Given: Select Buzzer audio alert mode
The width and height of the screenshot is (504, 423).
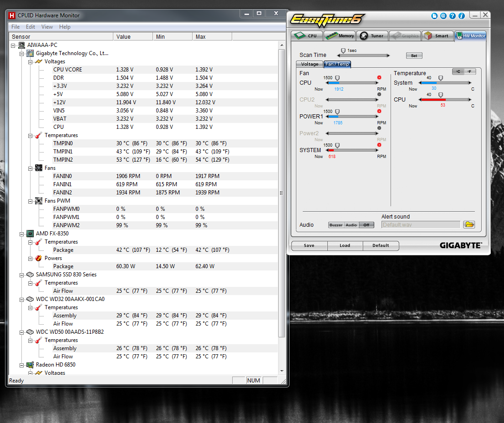Looking at the screenshot, I should 336,225.
